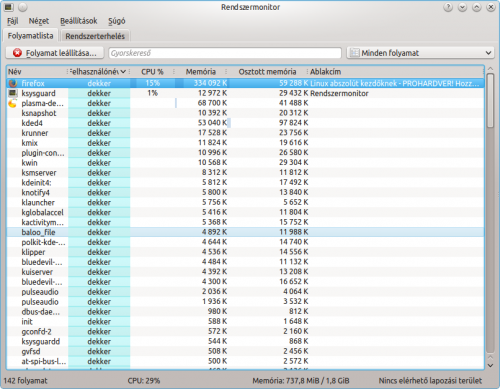Click the 97 824 K shared memory value
Screen dimensions: 500x389
tap(294, 123)
